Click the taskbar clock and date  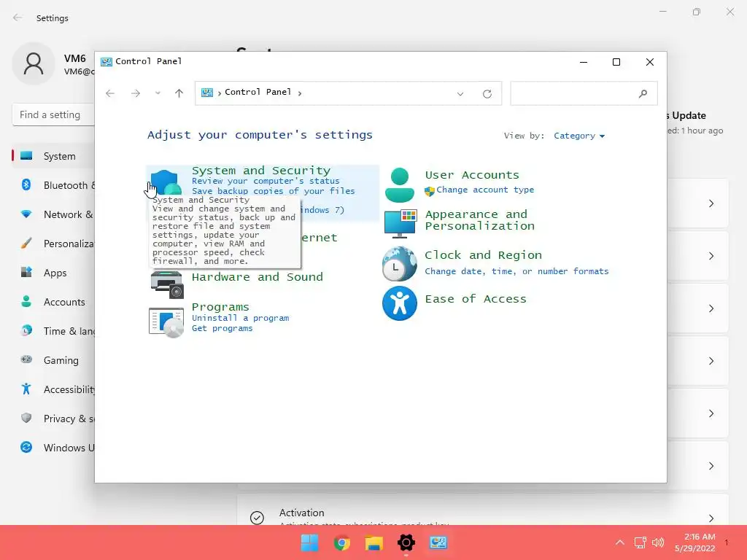pos(694,542)
